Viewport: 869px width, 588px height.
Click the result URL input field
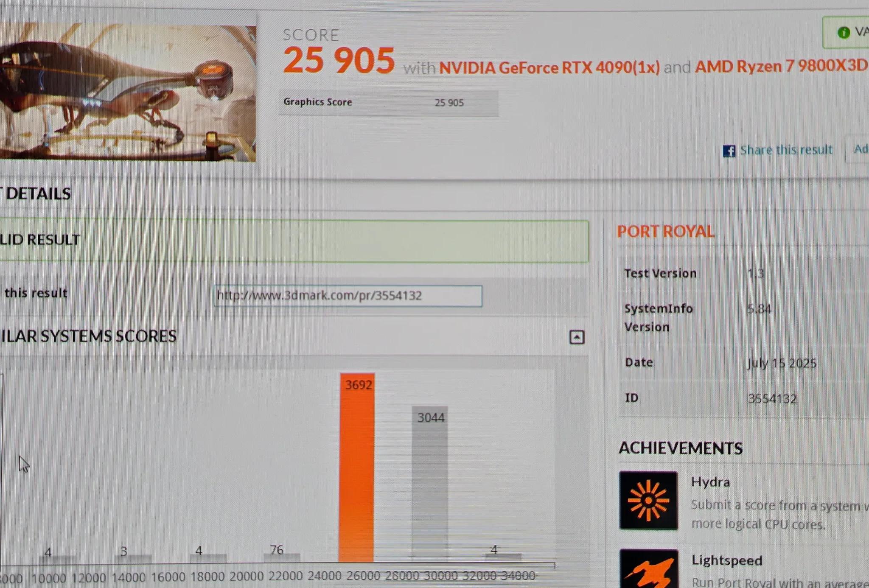348,296
